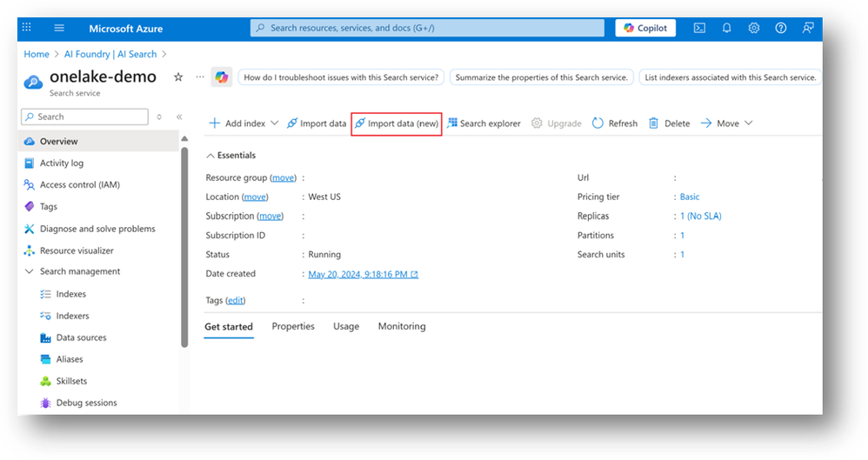Click the Location move link
Screen dimensions: 868x460
[255, 197]
